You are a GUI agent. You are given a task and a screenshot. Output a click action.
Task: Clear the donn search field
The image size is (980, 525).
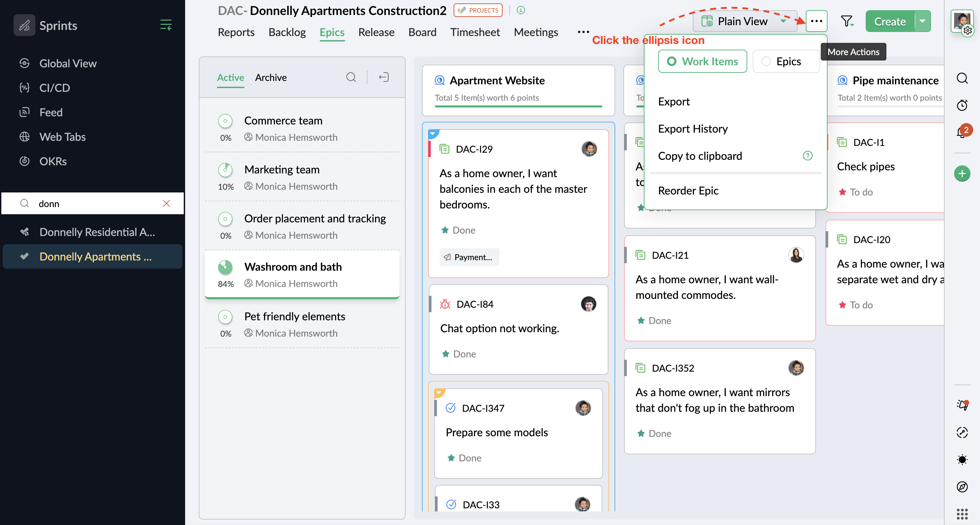(166, 203)
